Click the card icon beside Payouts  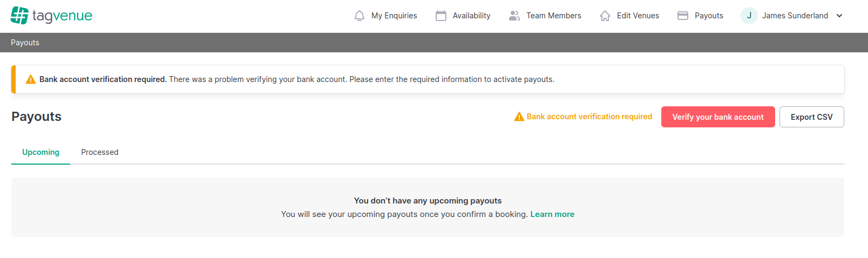683,16
